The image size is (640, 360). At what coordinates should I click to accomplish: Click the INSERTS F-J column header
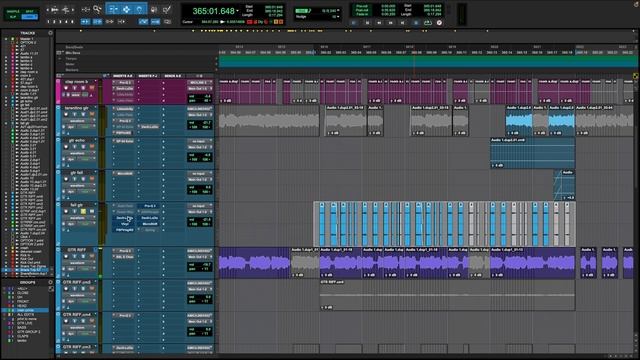point(148,76)
